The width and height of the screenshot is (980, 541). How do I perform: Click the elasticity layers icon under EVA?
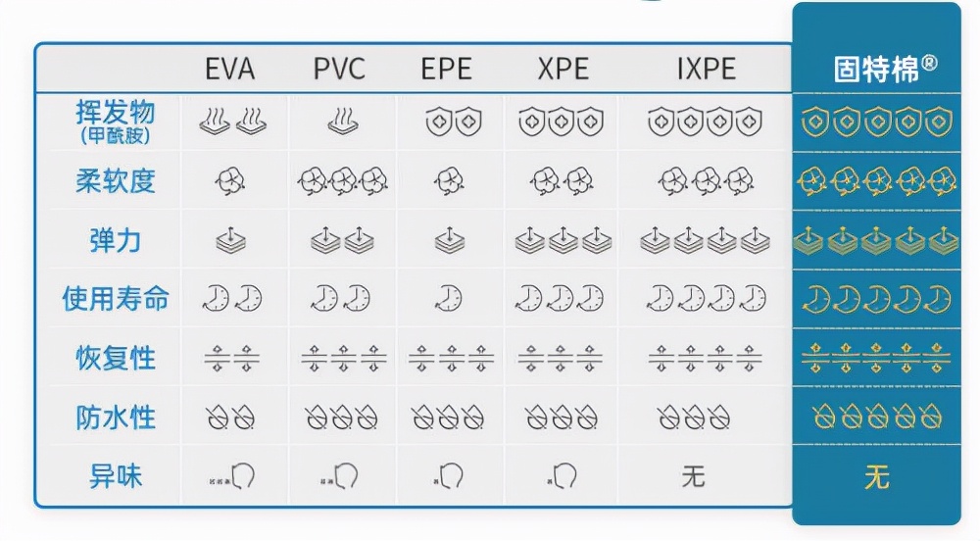pos(230,240)
